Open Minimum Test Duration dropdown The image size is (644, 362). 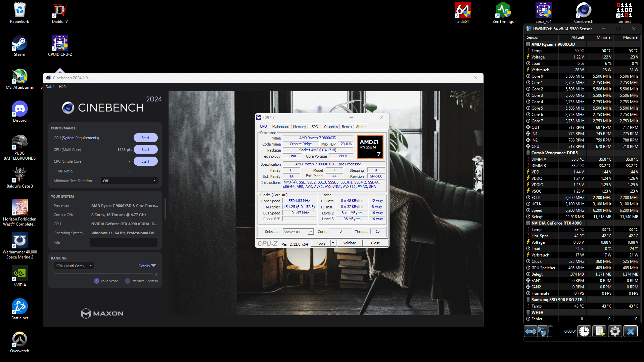129,181
